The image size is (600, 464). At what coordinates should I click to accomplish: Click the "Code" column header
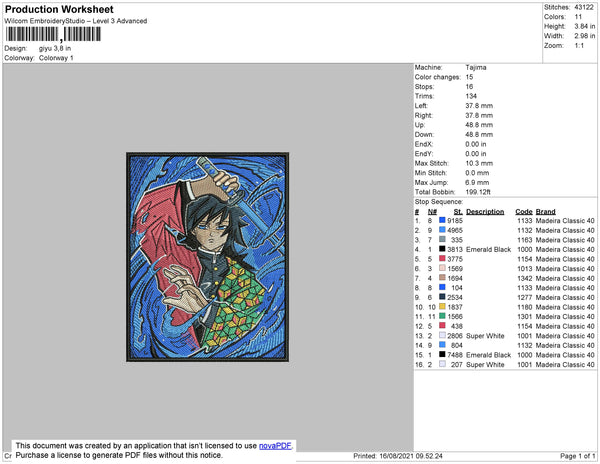pos(523,212)
